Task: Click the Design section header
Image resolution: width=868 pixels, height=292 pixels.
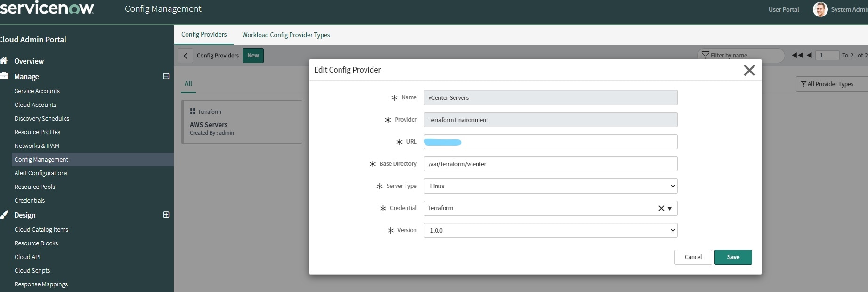Action: pyautogui.click(x=25, y=215)
